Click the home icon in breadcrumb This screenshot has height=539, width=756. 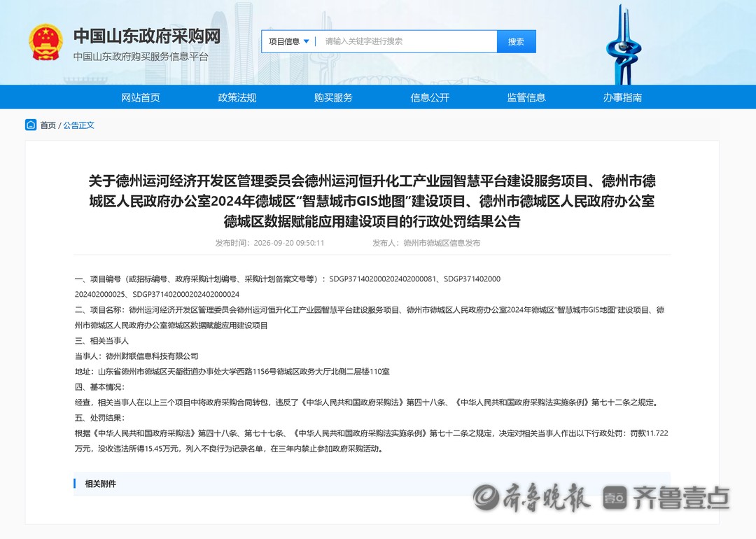pyautogui.click(x=31, y=125)
